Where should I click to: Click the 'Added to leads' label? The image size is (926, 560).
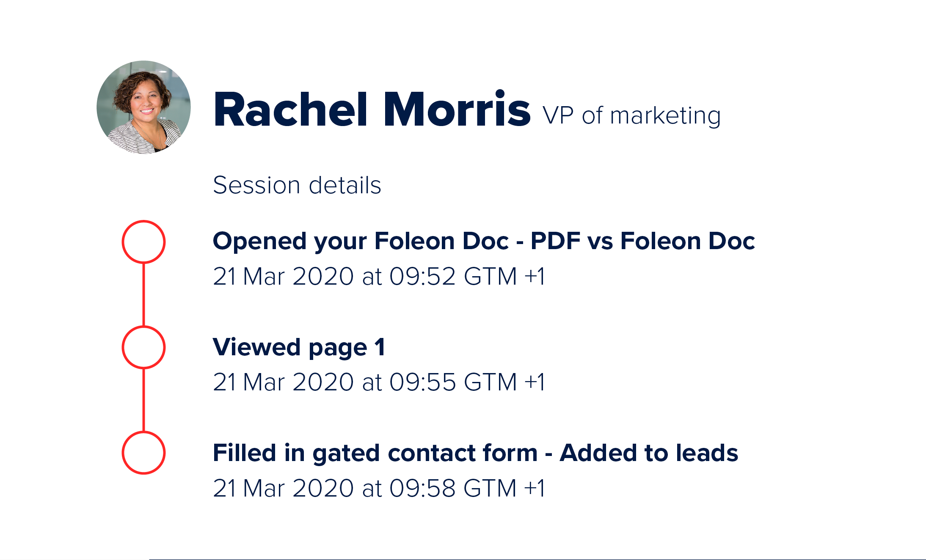click(x=649, y=453)
